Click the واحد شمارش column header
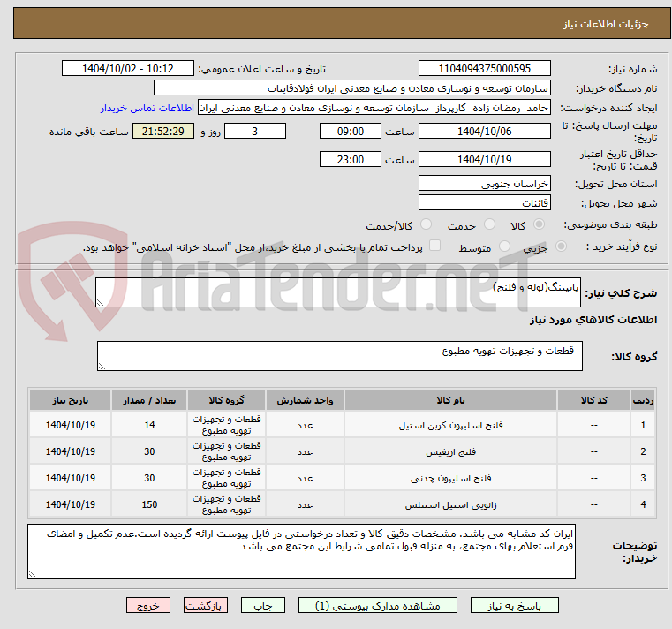 [305, 400]
